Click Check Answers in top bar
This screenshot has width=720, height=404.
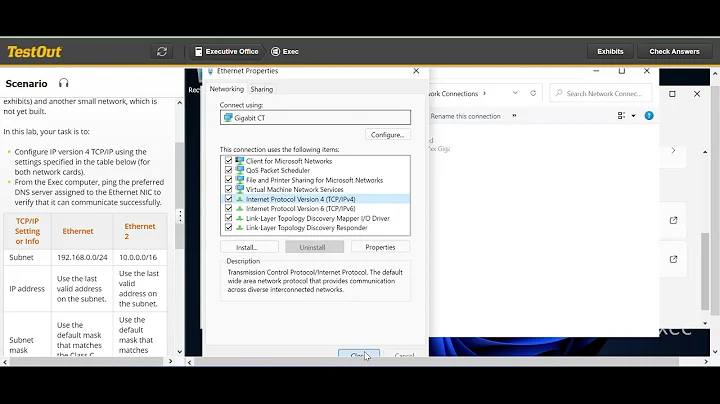pos(674,51)
